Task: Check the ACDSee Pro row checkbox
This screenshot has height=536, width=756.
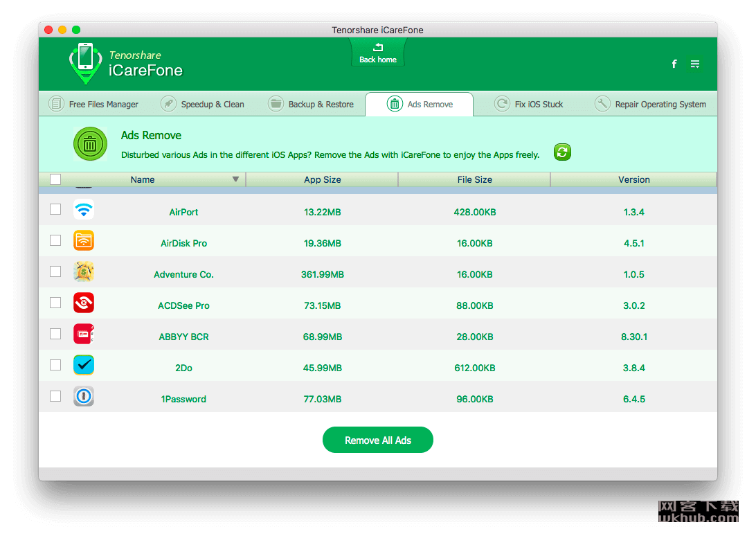Action: coord(55,303)
